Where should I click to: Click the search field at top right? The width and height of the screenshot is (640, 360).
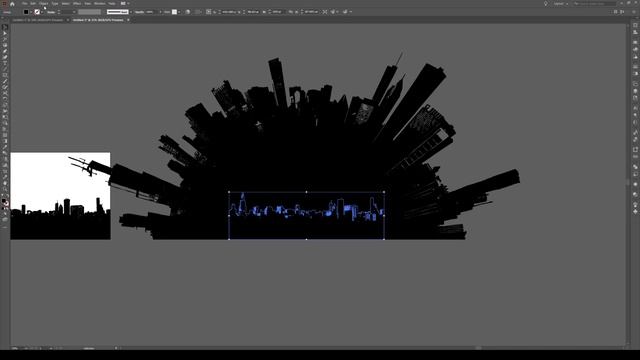pos(594,4)
